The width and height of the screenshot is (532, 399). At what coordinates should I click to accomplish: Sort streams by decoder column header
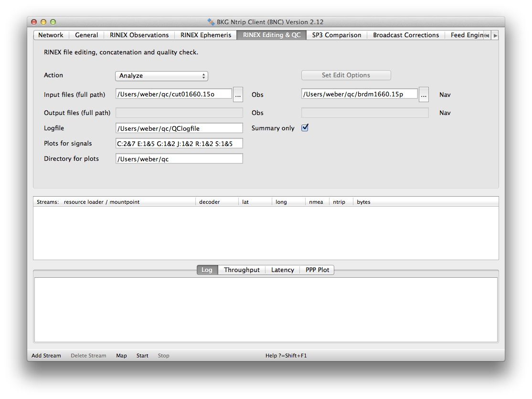point(210,202)
